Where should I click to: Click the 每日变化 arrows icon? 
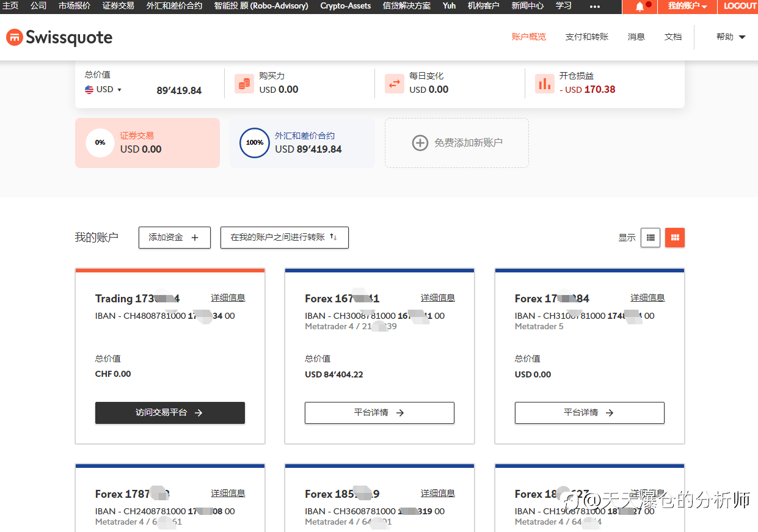click(395, 83)
